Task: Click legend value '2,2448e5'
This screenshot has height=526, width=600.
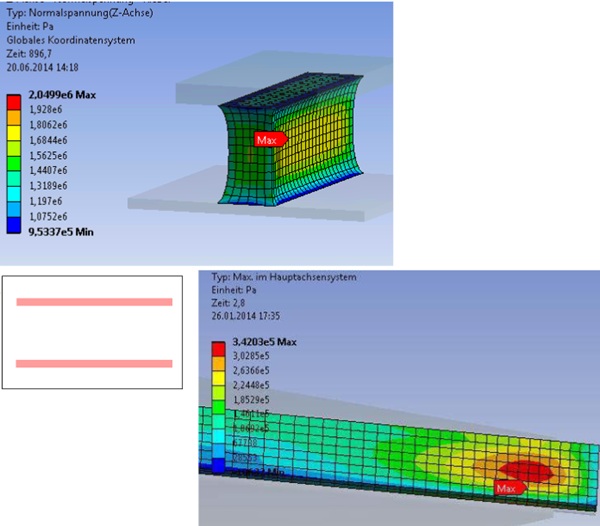Action: tap(251, 385)
